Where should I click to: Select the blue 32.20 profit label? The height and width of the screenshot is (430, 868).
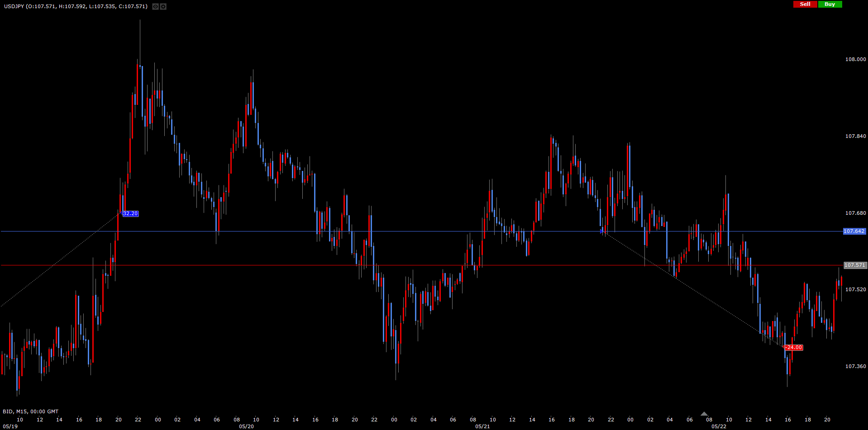click(x=130, y=214)
